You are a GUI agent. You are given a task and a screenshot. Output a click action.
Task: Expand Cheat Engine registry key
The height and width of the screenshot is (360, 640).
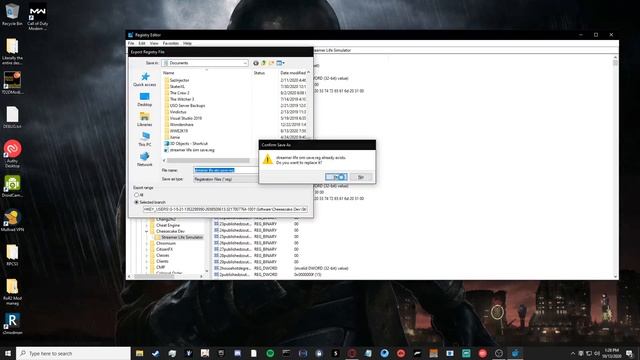(x=147, y=225)
